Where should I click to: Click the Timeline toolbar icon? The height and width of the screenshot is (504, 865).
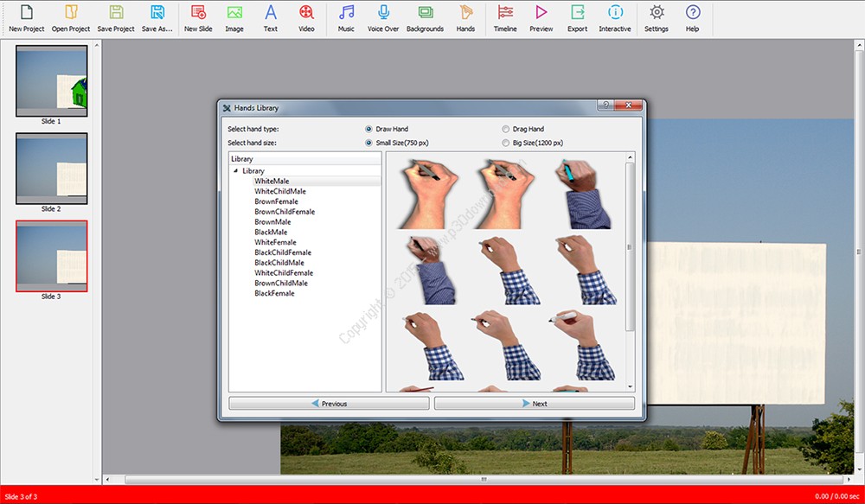[x=505, y=13]
